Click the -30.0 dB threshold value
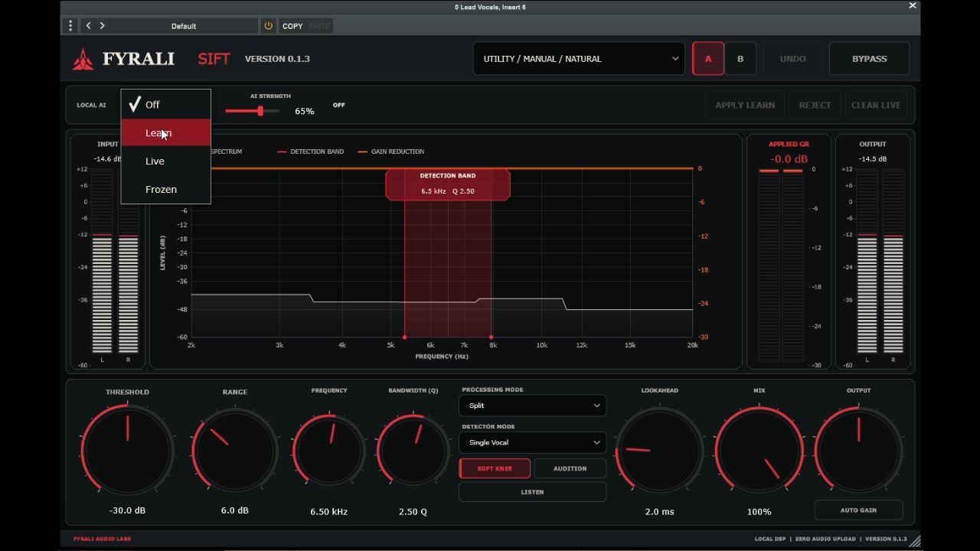 (127, 510)
